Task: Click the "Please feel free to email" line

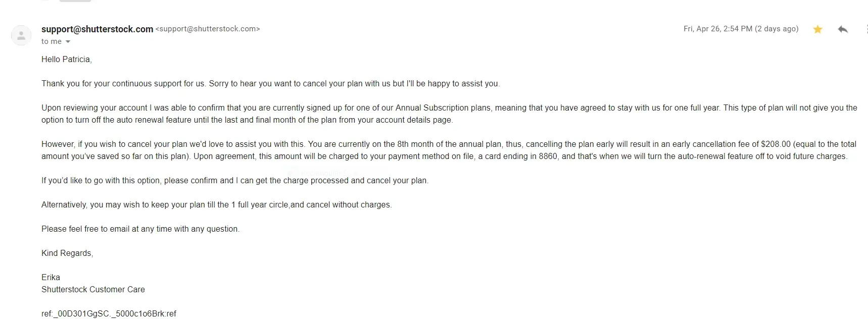Action: [140, 229]
